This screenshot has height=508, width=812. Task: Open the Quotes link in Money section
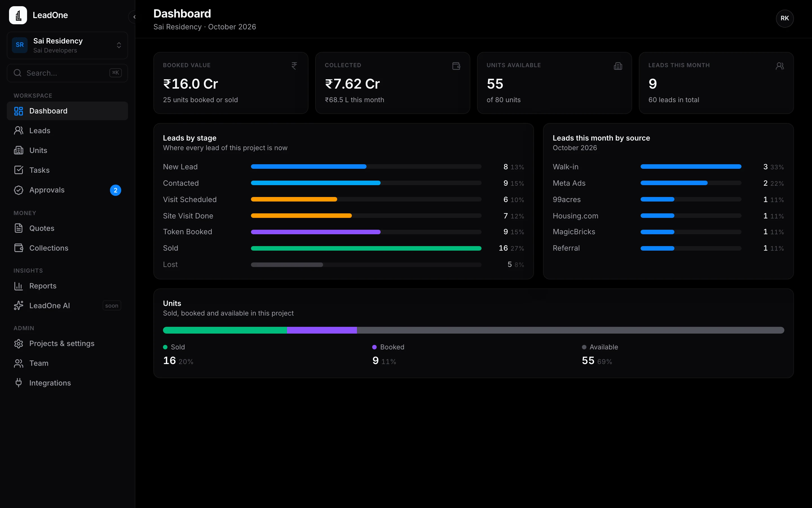[67, 228]
